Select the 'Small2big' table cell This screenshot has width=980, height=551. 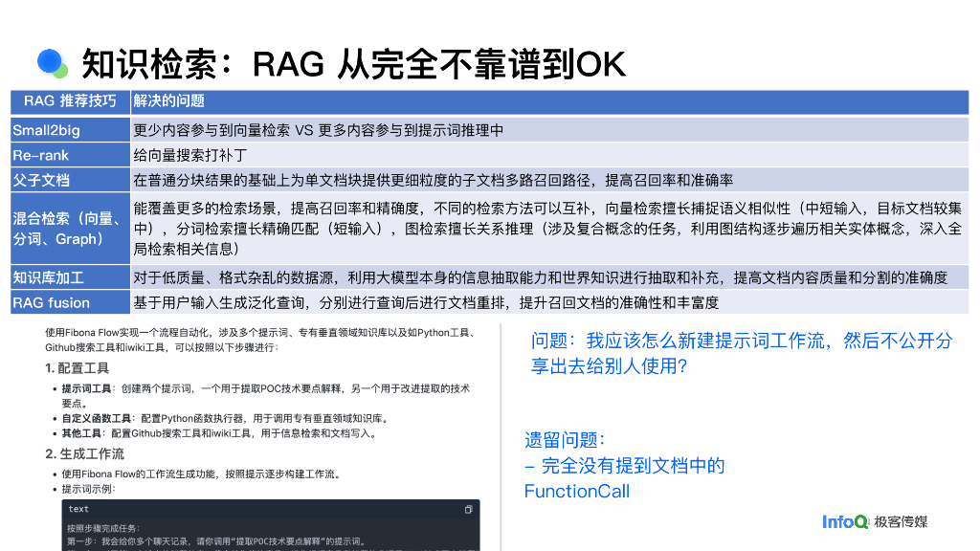tap(70, 130)
